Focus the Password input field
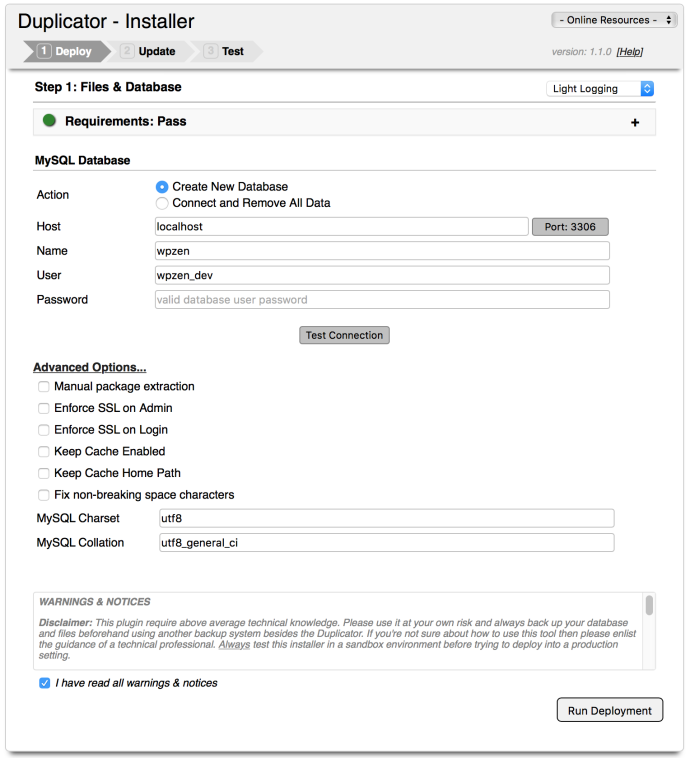The width and height of the screenshot is (690, 758). (x=382, y=300)
